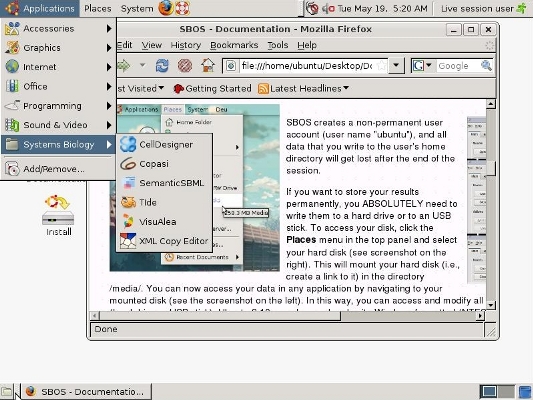533x400 pixels.
Task: Open Firefox View menu
Action: 152,45
